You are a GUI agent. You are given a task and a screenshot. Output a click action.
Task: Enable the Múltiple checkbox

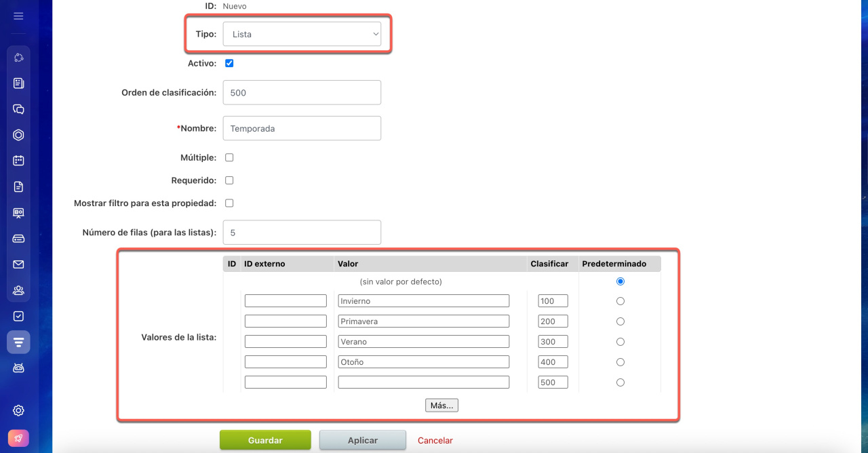pos(229,157)
